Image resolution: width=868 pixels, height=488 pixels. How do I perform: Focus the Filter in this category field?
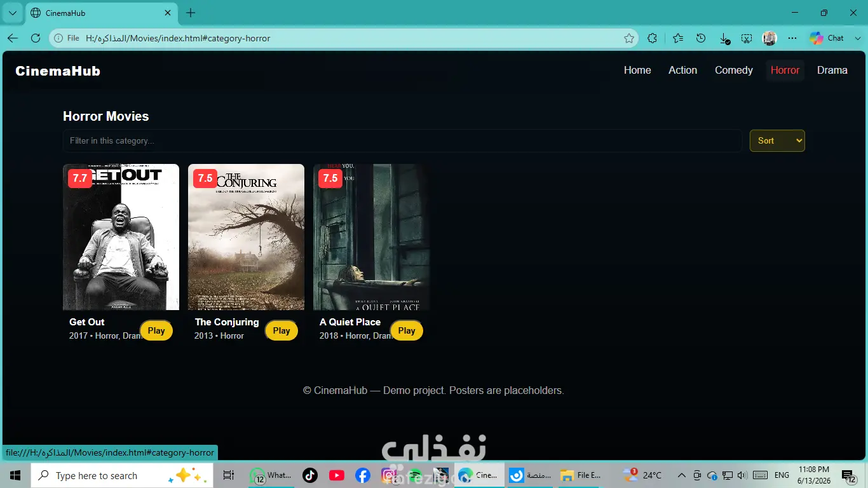click(x=402, y=140)
